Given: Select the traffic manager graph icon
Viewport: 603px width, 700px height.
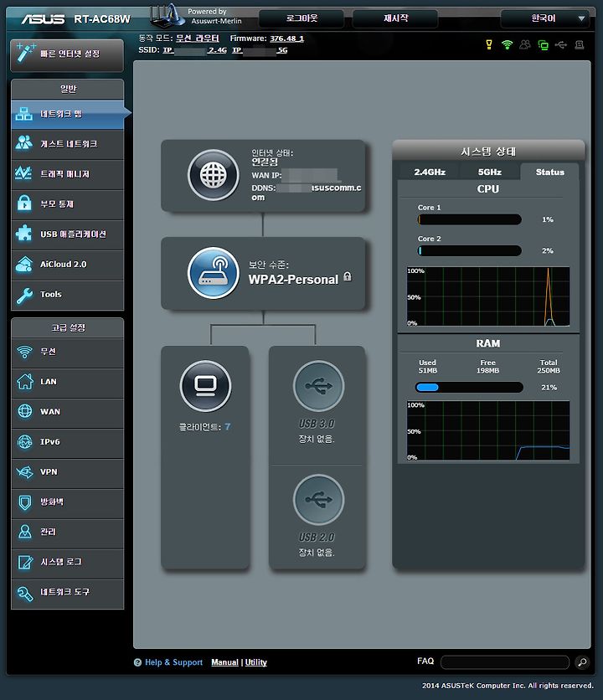Looking at the screenshot, I should click(23, 173).
